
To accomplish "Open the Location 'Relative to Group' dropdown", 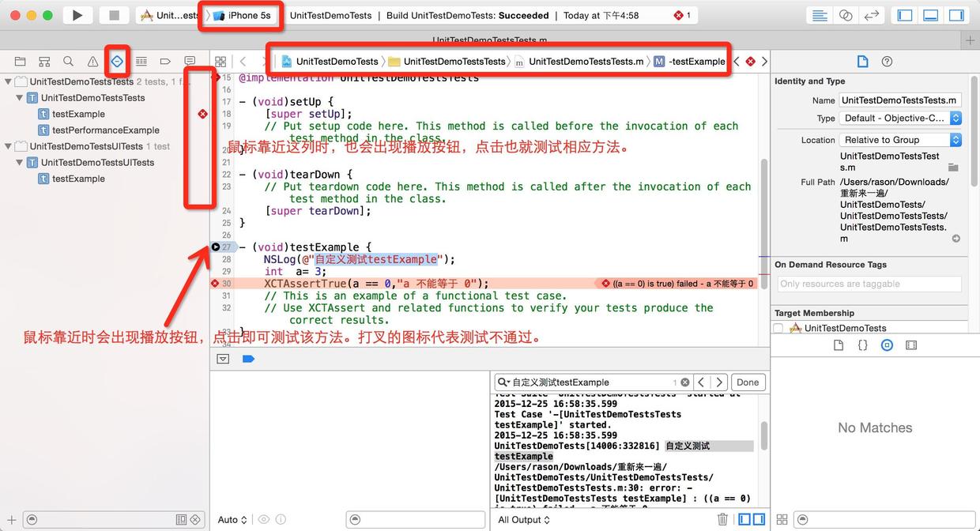I will (x=900, y=140).
